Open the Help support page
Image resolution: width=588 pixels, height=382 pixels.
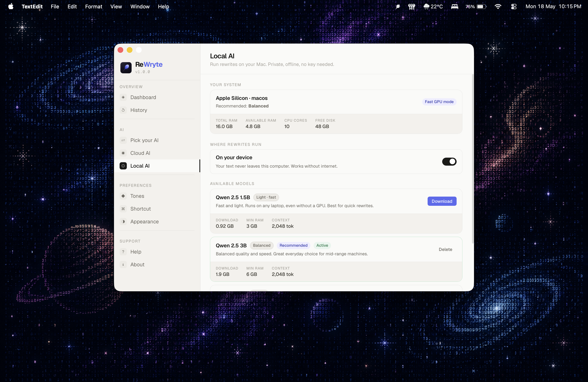point(157,252)
